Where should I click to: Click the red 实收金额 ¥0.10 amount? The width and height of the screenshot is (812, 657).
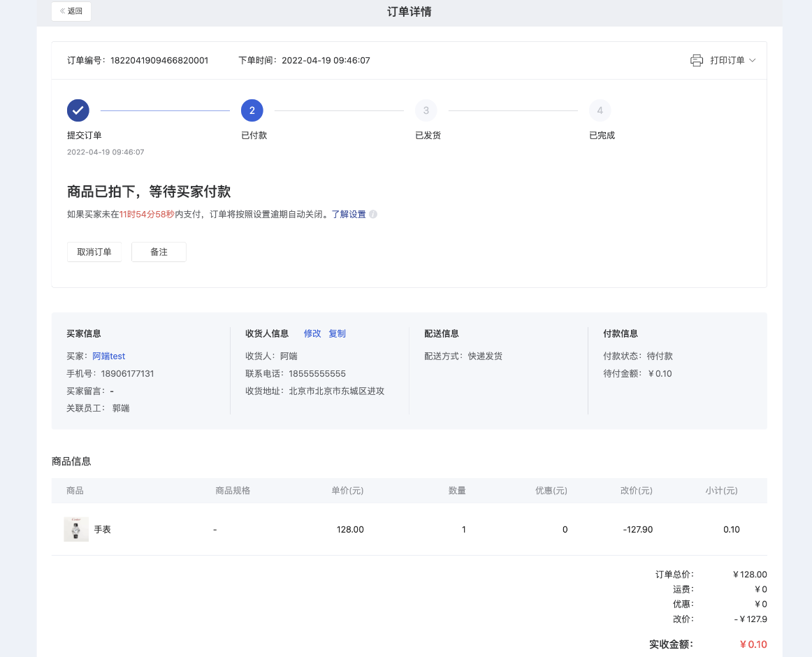753,644
